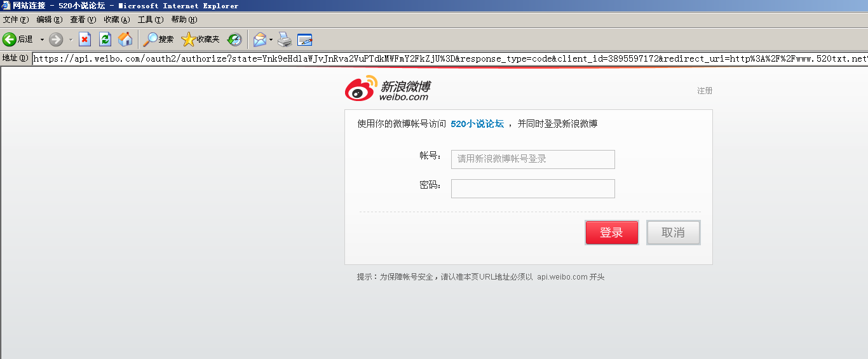Open the Back history dropdown arrow
Screen dimensions: 868x359
tap(42, 39)
